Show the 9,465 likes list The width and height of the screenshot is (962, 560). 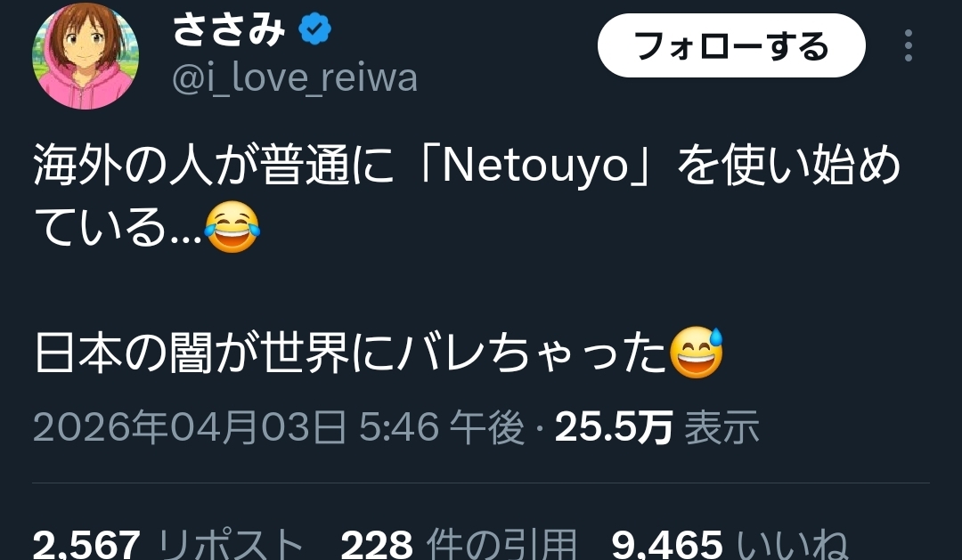pos(667,545)
